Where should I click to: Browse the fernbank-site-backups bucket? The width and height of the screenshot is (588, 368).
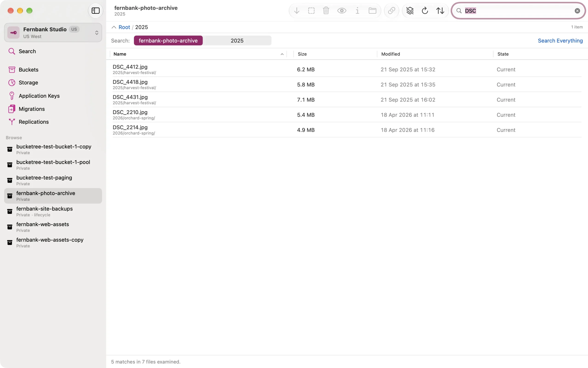[x=53, y=212]
